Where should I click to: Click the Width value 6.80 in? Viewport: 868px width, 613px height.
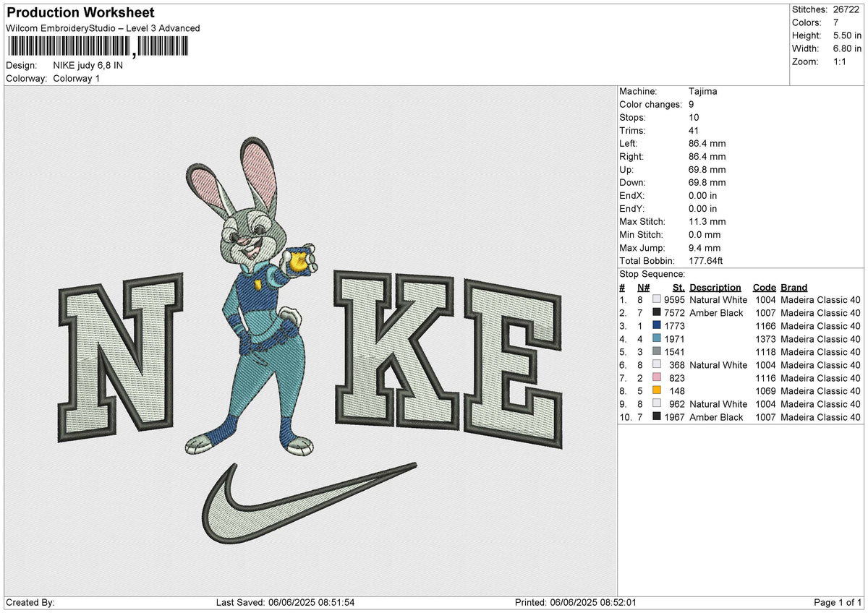(847, 48)
